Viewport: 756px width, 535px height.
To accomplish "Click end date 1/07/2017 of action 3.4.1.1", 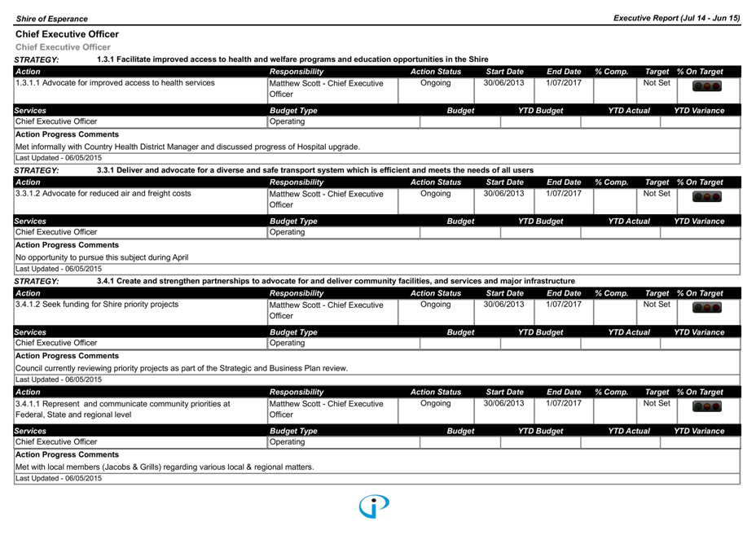I will tap(564, 403).
